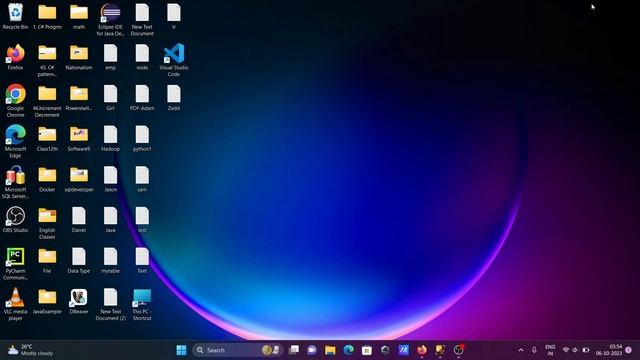
Task: Select the node file on desktop
Action: click(x=142, y=57)
